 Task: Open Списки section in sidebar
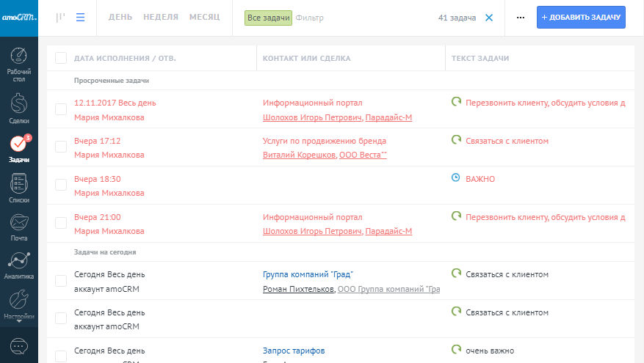[19, 188]
